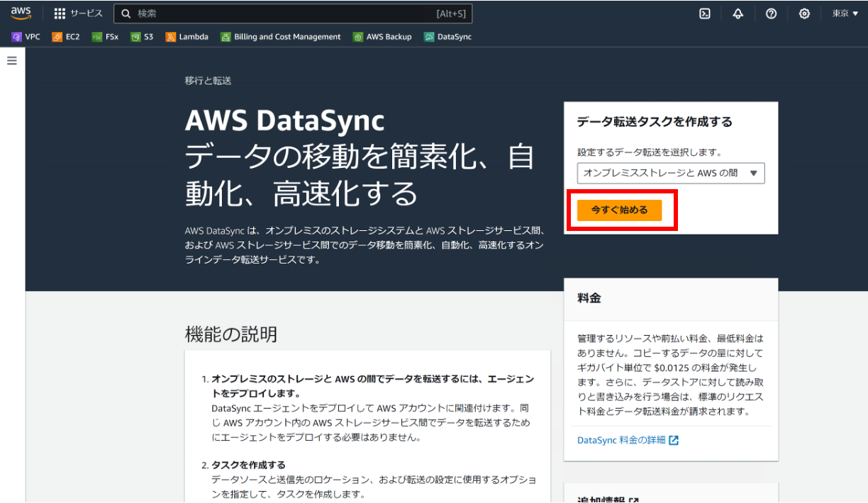Click the 機能の説明 heading
868x503 pixels.
[230, 334]
